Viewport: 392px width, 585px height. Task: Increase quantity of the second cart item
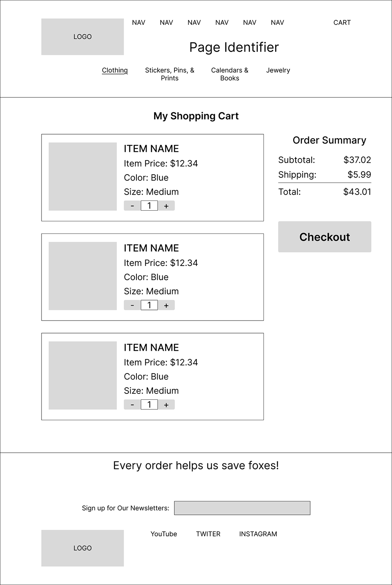point(166,304)
